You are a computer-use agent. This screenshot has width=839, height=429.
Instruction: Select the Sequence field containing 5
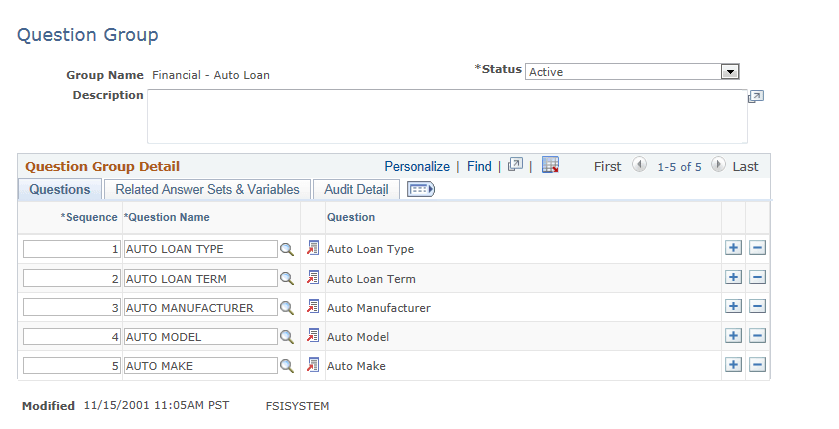(72, 366)
